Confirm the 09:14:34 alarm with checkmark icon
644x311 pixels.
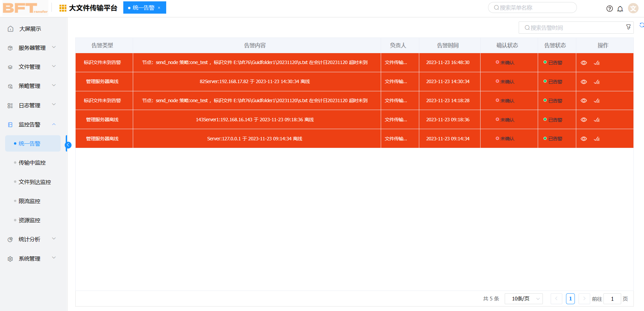click(x=597, y=139)
